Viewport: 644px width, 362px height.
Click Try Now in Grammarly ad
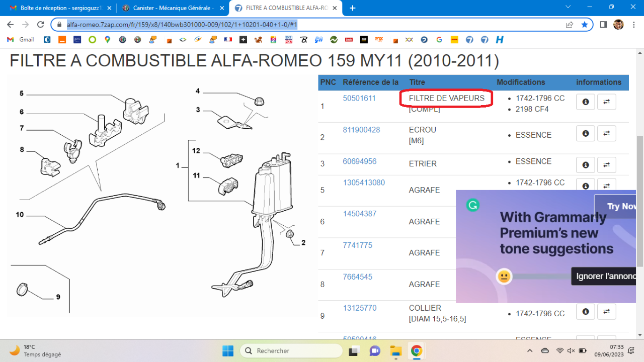tap(615, 206)
